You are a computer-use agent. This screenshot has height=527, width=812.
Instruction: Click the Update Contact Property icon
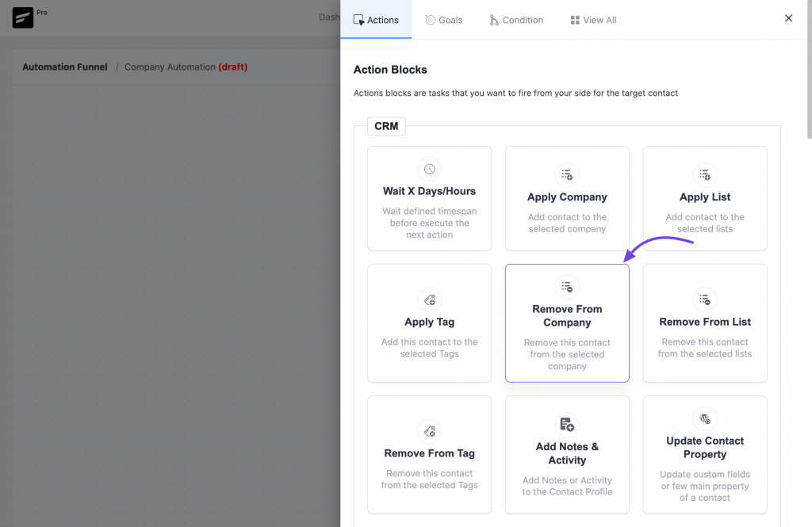[704, 418]
